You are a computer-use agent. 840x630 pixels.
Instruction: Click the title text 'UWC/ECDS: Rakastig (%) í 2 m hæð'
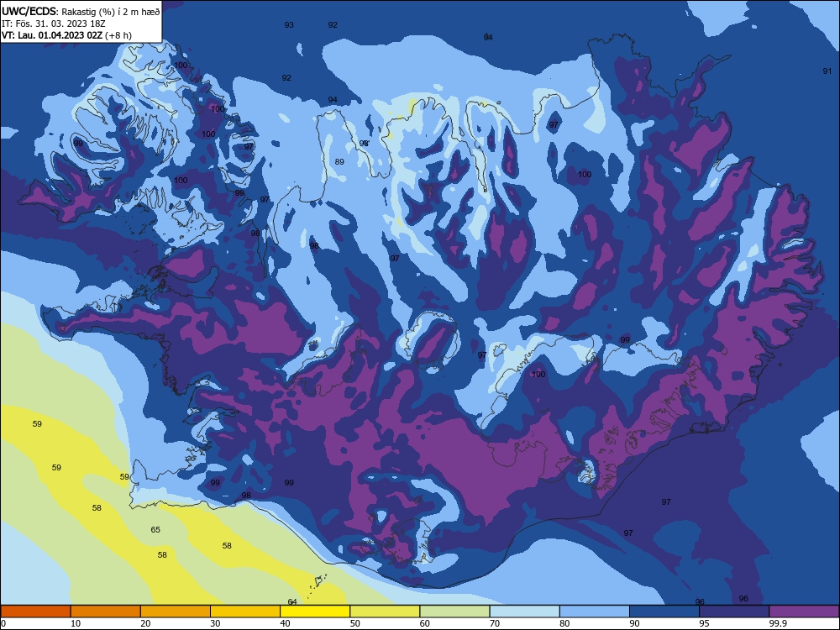pyautogui.click(x=81, y=12)
